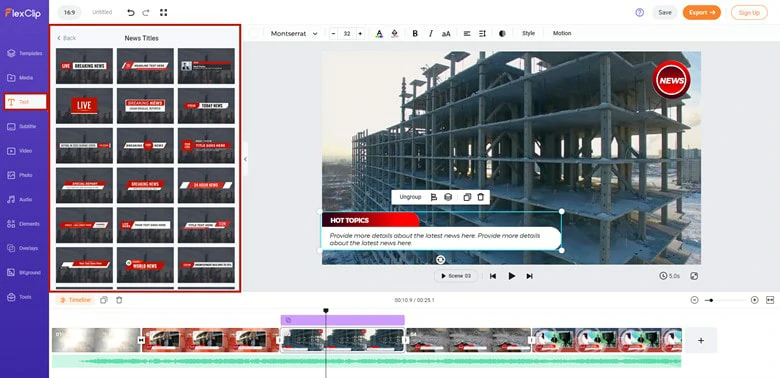Screen dimensions: 780x378
Task: Toggle italic text formatting
Action: tap(430, 33)
